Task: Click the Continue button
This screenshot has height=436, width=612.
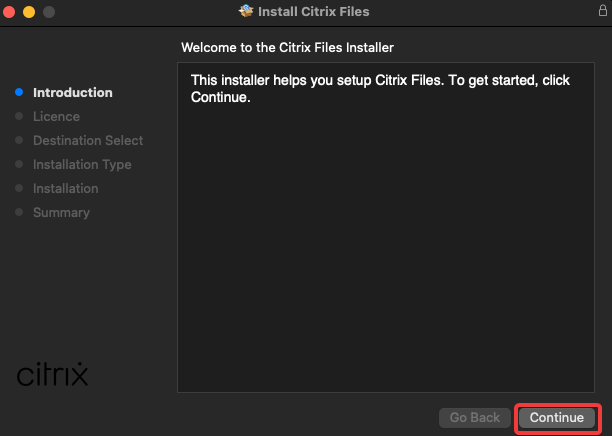Action: pyautogui.click(x=557, y=418)
